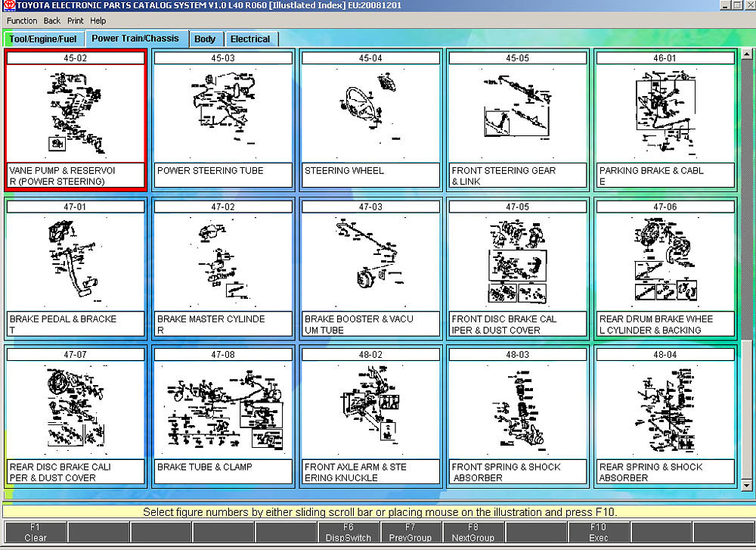
Task: Open the Brake Tube & Clamp diagram
Action: (222, 409)
